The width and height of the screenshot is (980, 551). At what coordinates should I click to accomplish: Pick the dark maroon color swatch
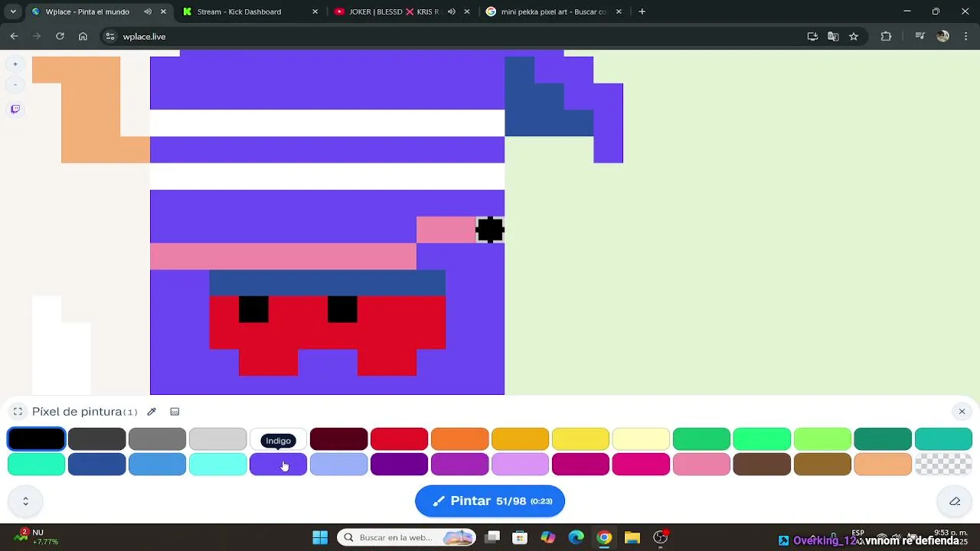click(x=338, y=439)
